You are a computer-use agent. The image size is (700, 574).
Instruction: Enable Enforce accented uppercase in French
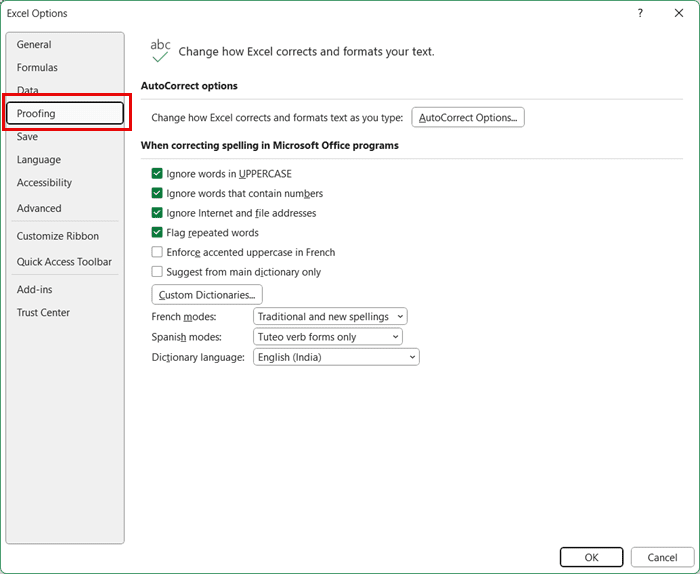point(157,252)
